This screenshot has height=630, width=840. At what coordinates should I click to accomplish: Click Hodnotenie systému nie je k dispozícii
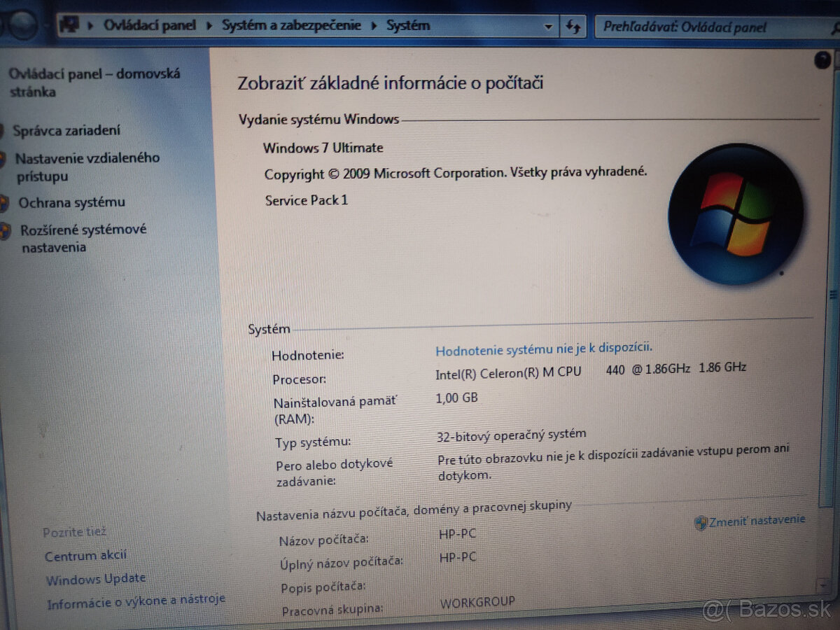pyautogui.click(x=543, y=349)
